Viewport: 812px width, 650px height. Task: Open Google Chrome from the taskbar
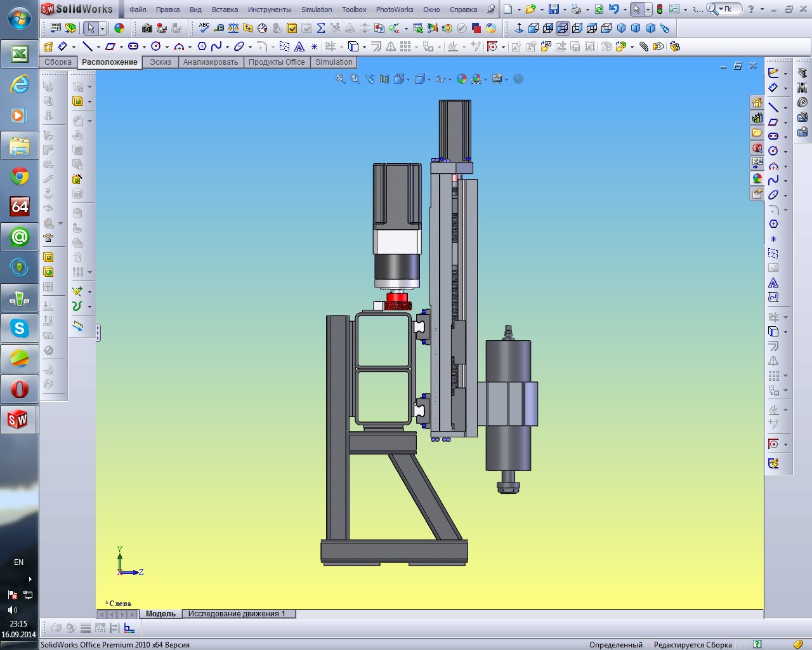[x=19, y=176]
